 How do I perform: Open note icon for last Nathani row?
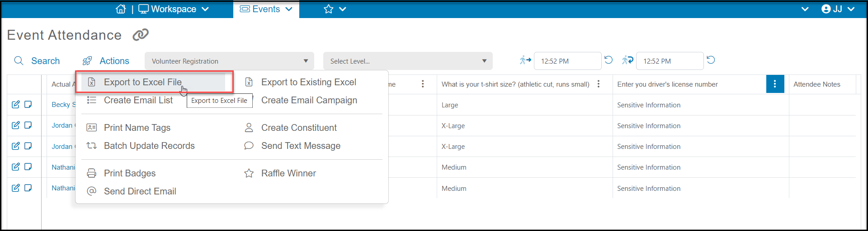28,188
